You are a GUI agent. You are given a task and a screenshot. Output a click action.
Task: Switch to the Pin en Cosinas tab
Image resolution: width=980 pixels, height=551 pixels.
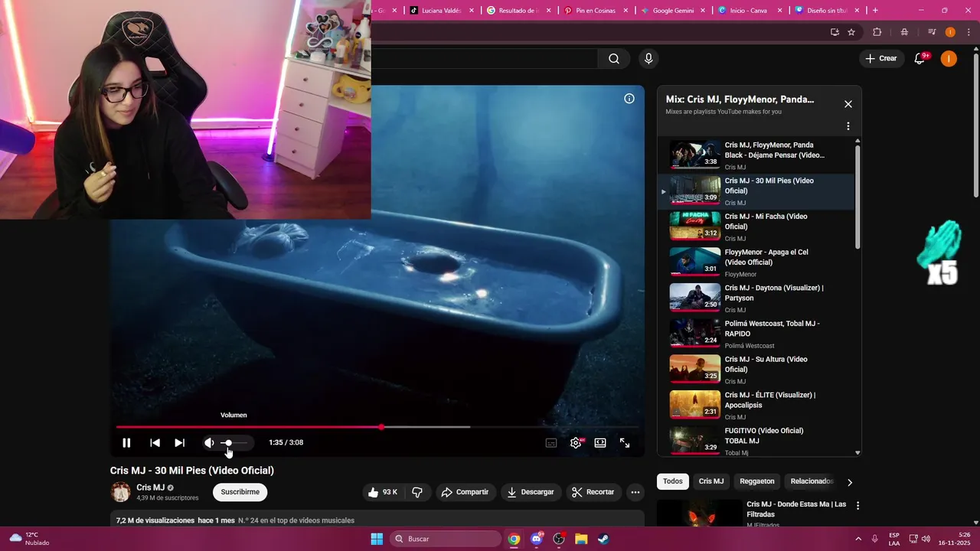coord(596,11)
